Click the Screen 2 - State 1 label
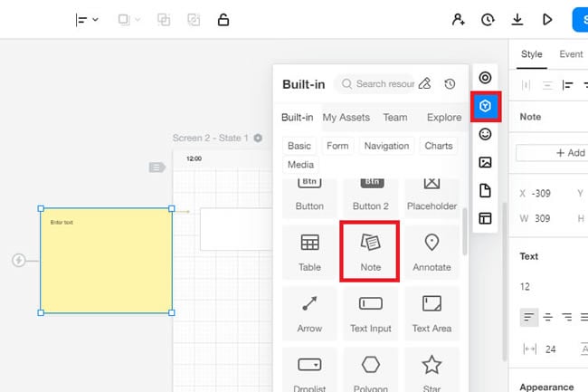The height and width of the screenshot is (392, 588). click(211, 138)
